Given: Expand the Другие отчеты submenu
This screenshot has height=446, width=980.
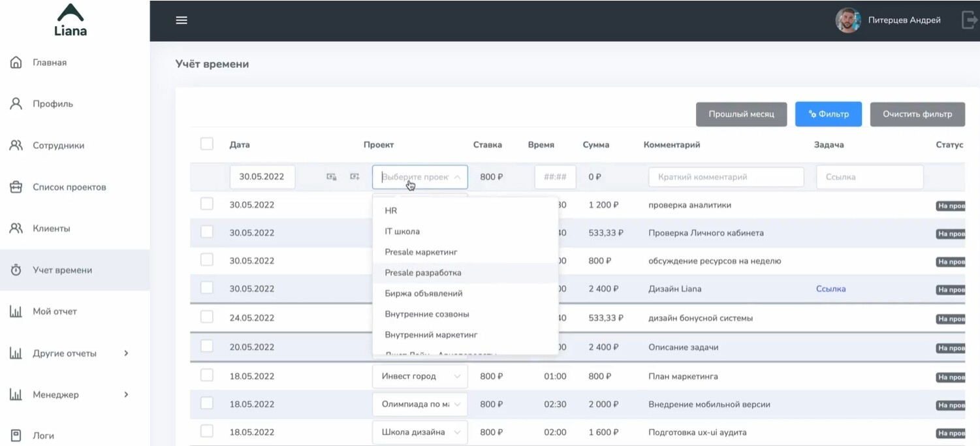Looking at the screenshot, I should pos(126,353).
